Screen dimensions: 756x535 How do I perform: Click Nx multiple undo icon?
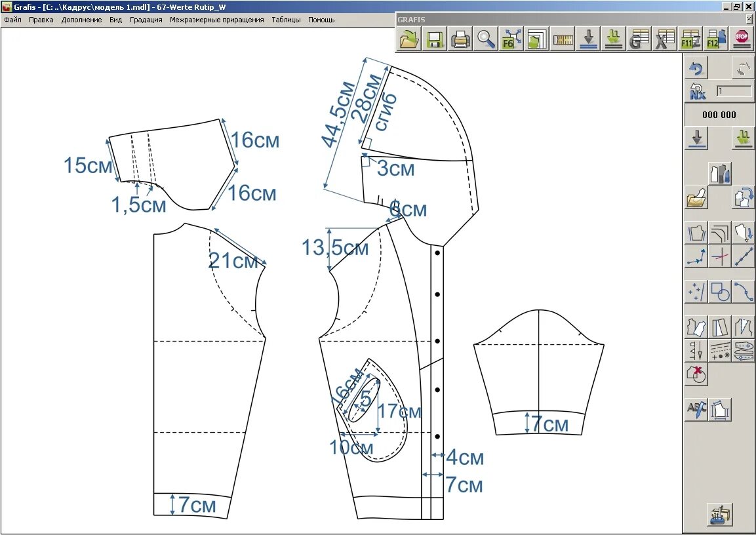[x=696, y=90]
